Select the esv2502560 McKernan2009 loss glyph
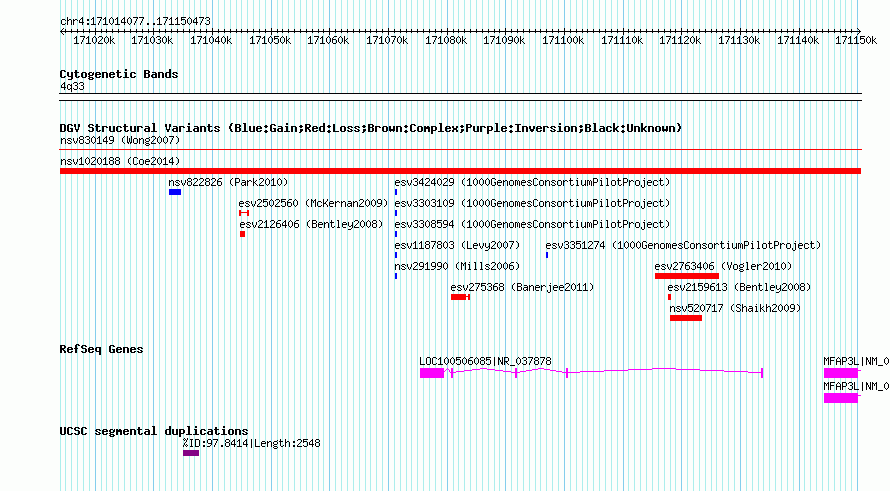This screenshot has width=890, height=491. pos(244,213)
